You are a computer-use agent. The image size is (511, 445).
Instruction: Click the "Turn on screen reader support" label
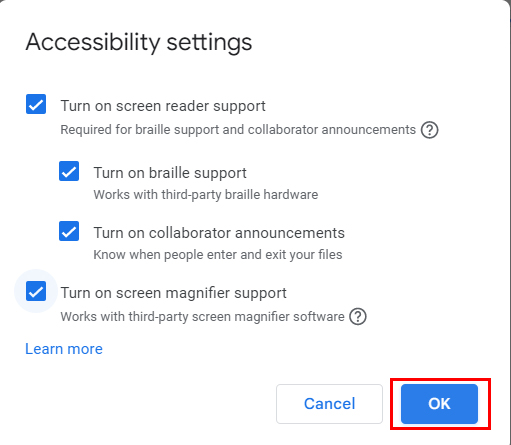point(163,106)
